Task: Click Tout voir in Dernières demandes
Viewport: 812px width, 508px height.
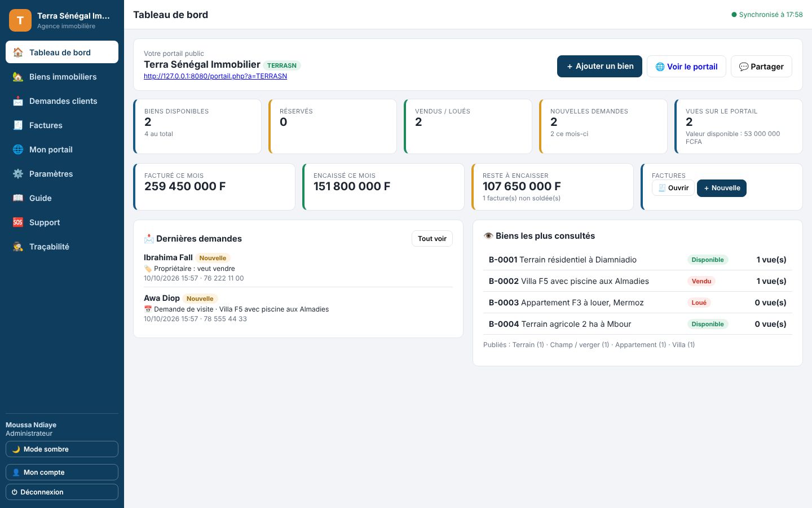Action: pos(432,239)
